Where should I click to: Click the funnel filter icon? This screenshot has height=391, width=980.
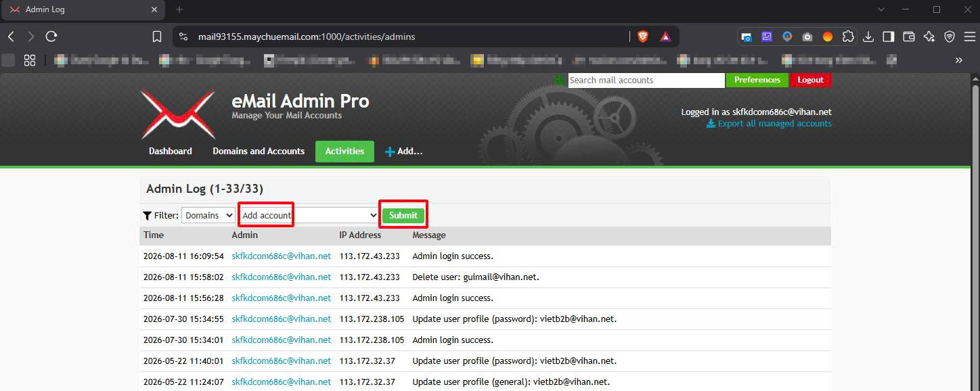pos(148,215)
